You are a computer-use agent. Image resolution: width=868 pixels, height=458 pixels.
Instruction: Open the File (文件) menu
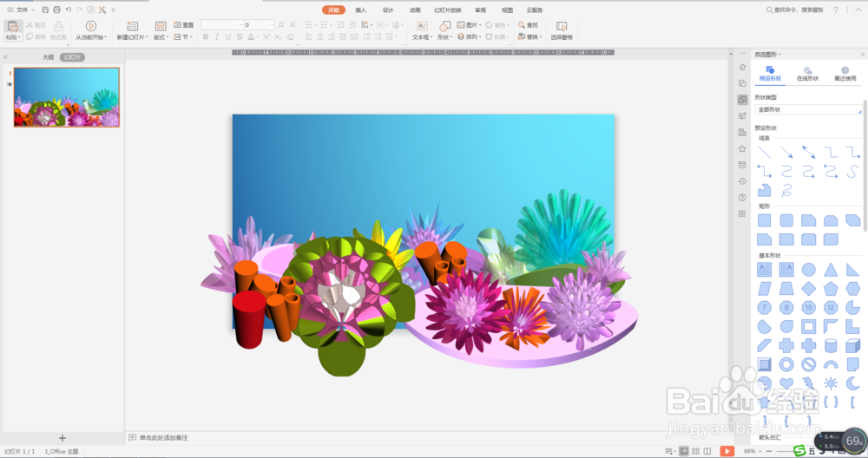21,10
